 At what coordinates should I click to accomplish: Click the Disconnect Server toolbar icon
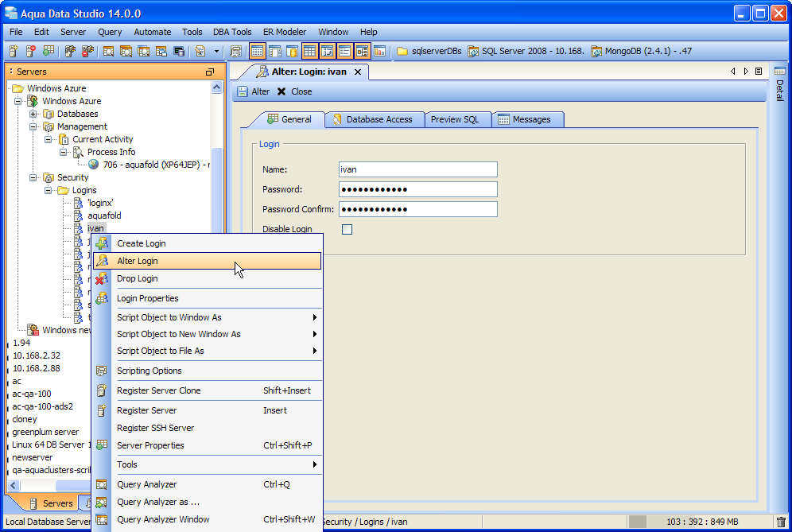pyautogui.click(x=87, y=51)
